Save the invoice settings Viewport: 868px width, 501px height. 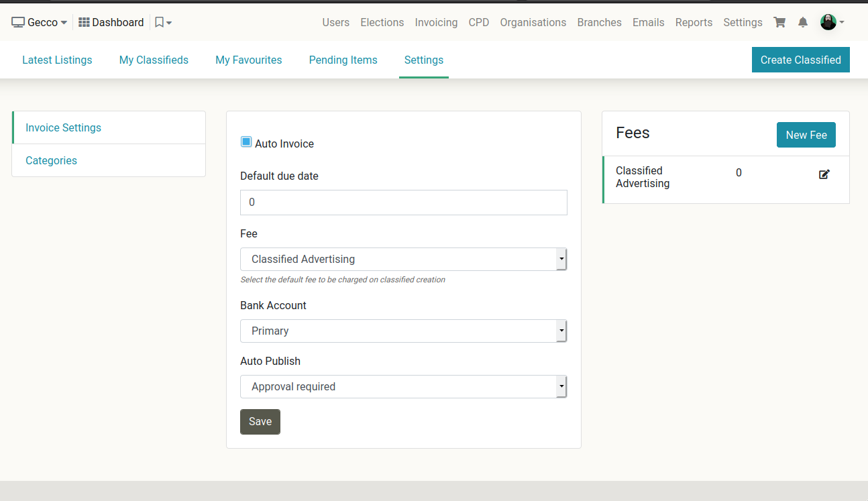coord(260,421)
